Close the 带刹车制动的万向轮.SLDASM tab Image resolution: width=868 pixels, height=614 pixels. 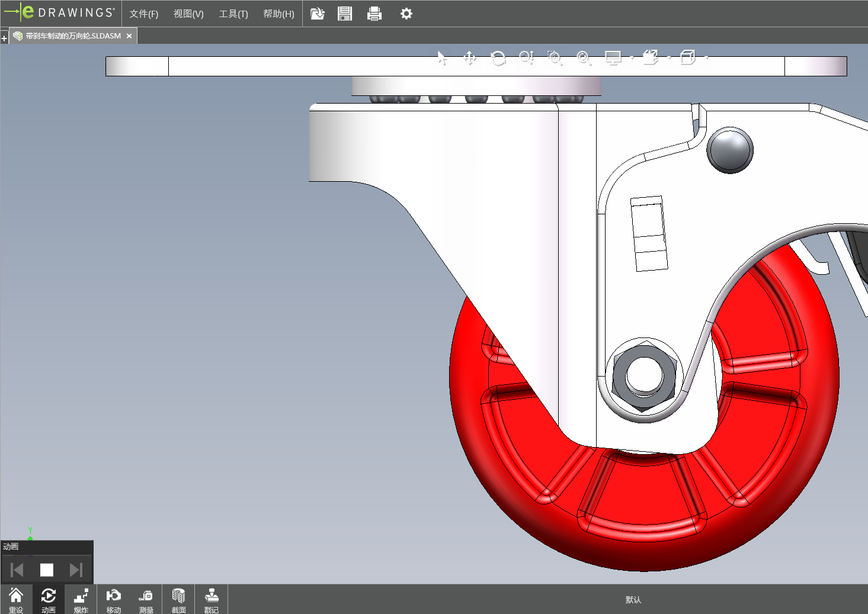[129, 36]
